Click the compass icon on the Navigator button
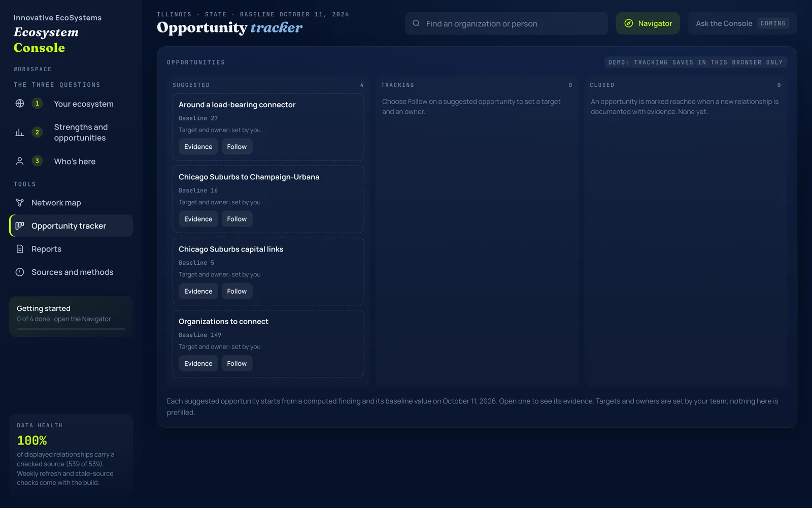 (x=629, y=23)
